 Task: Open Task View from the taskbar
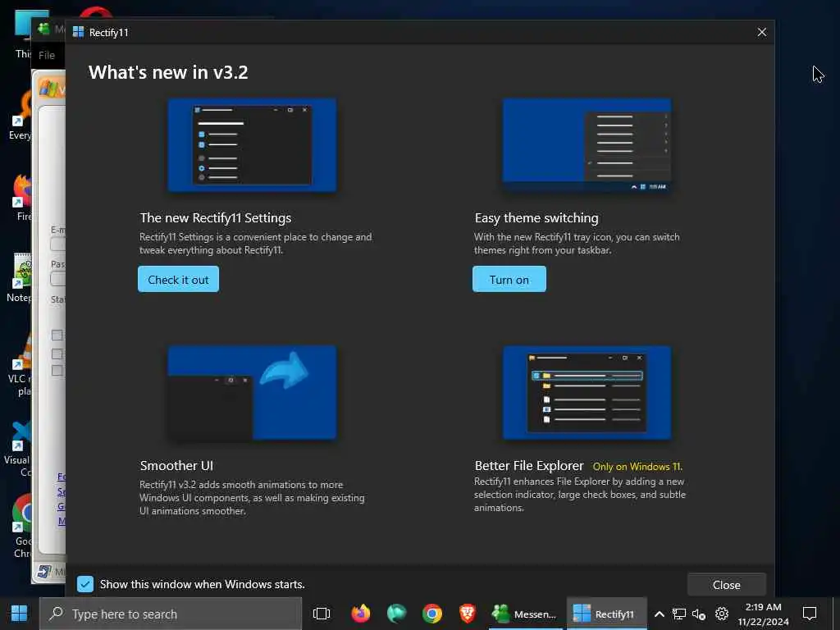coord(321,614)
